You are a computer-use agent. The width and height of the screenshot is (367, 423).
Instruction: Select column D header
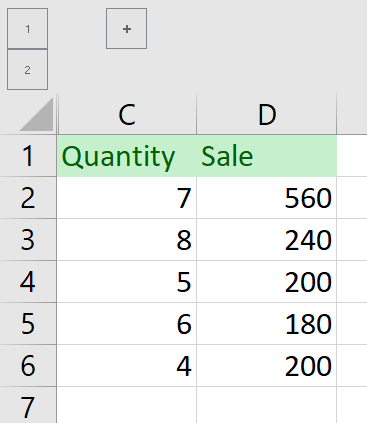coord(267,114)
